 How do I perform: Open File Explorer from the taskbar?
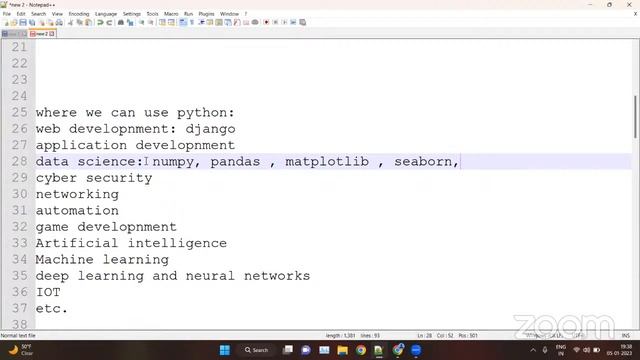[x=342, y=350]
